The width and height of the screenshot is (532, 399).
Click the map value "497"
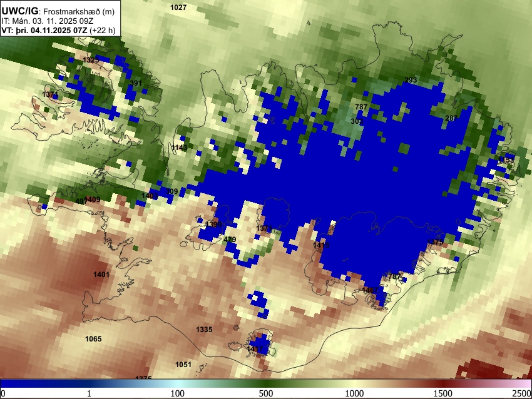click(81, 201)
